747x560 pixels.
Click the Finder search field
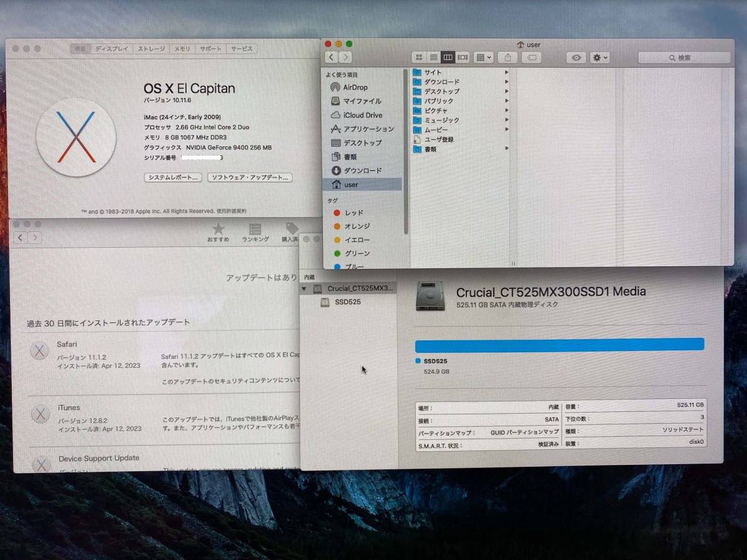(684, 57)
